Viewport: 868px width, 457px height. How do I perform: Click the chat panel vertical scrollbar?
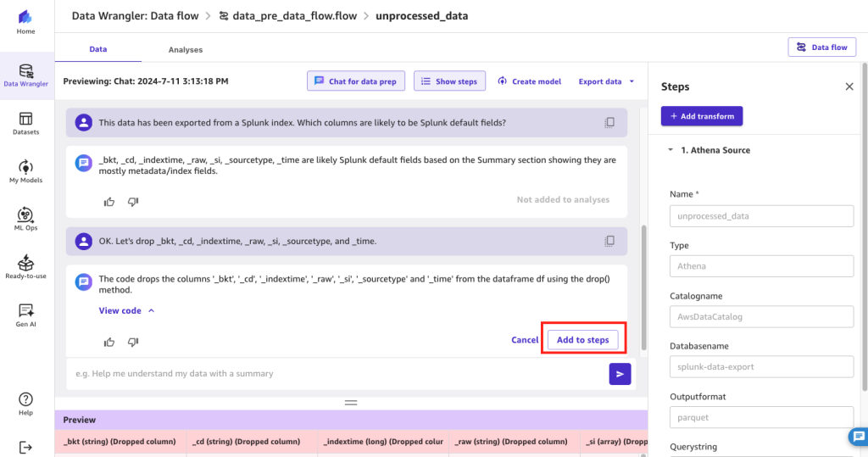(x=644, y=288)
